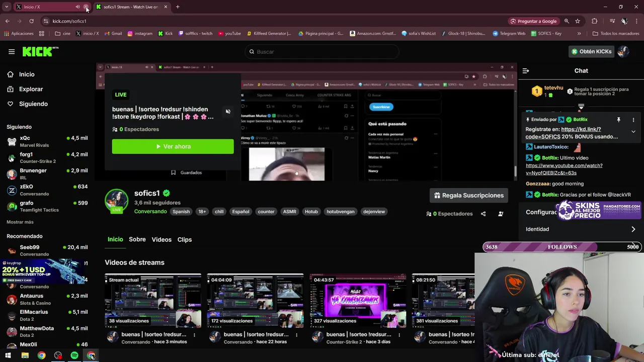Open the 04:43:57 video thumbnail
Screen dimensions: 644x362
coord(358,301)
